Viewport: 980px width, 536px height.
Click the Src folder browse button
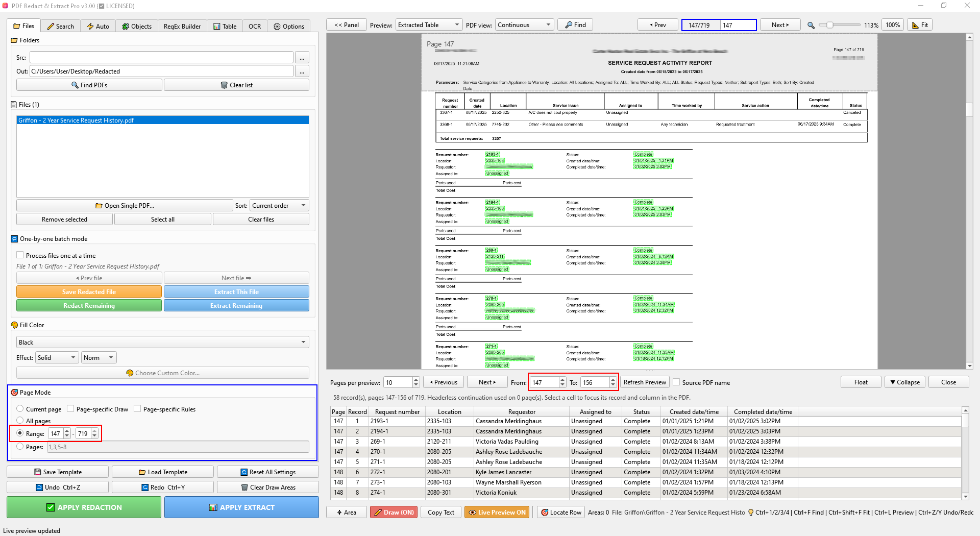point(302,58)
